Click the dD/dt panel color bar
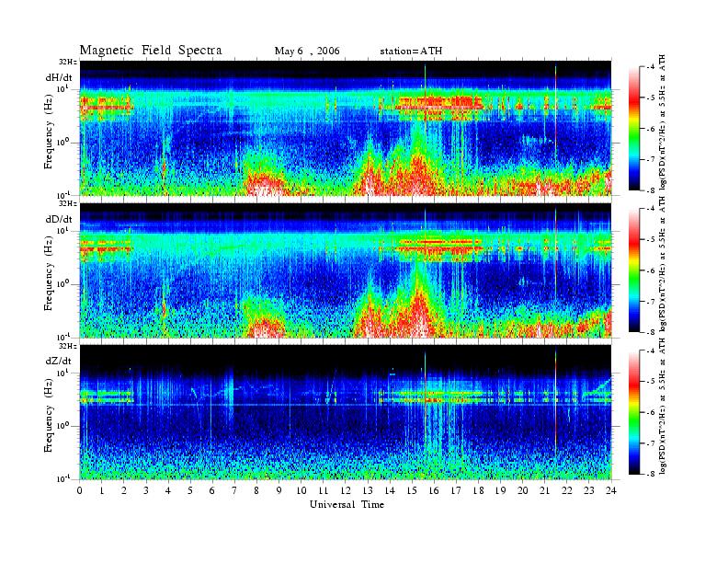The height and width of the screenshot is (563, 728). point(634,270)
